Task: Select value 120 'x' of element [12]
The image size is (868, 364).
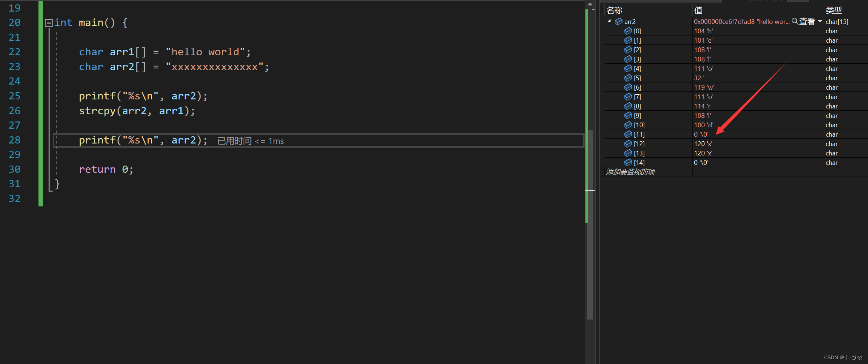Action: pos(703,144)
